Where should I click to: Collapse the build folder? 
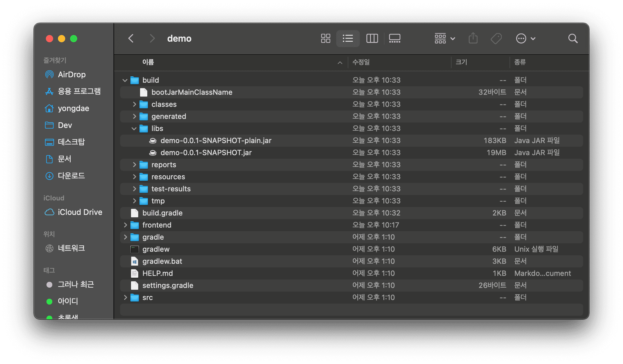tap(125, 80)
